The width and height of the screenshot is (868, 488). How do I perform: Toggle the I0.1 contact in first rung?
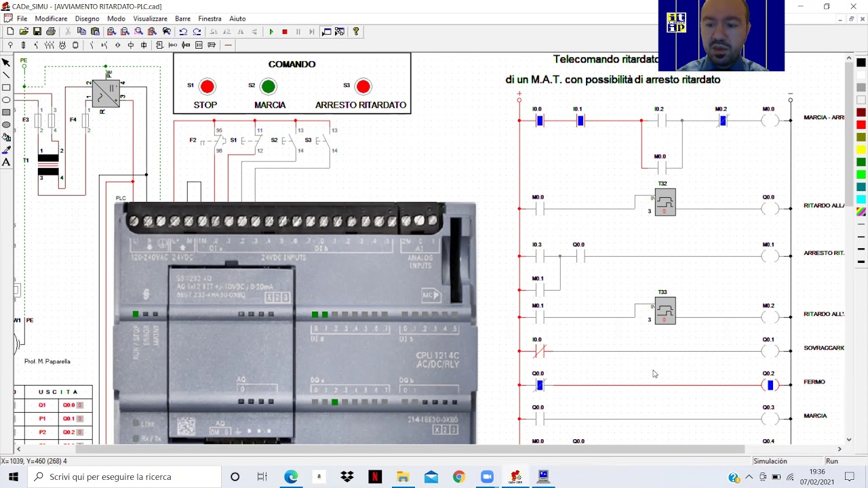coord(580,121)
